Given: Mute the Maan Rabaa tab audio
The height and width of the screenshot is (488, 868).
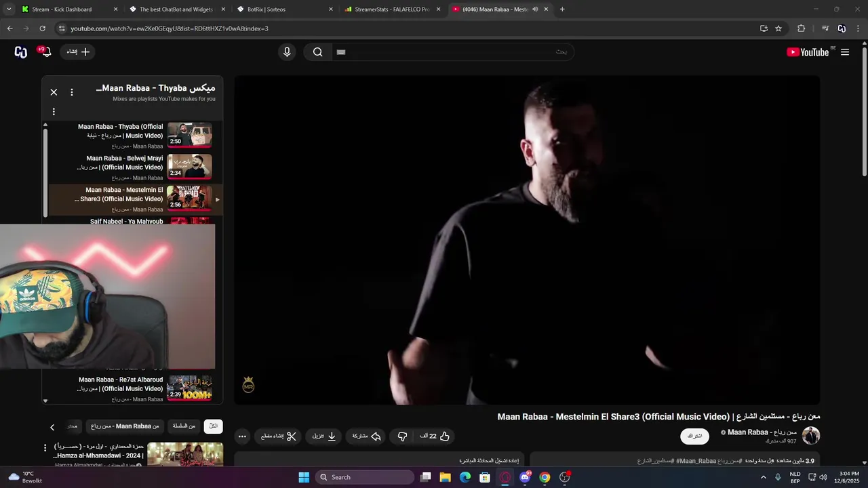Looking at the screenshot, I should click(x=535, y=9).
